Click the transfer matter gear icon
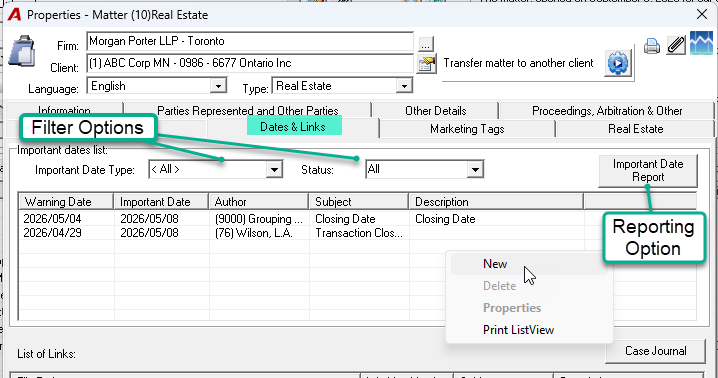Viewport: 718px width, 378px height. (x=618, y=63)
